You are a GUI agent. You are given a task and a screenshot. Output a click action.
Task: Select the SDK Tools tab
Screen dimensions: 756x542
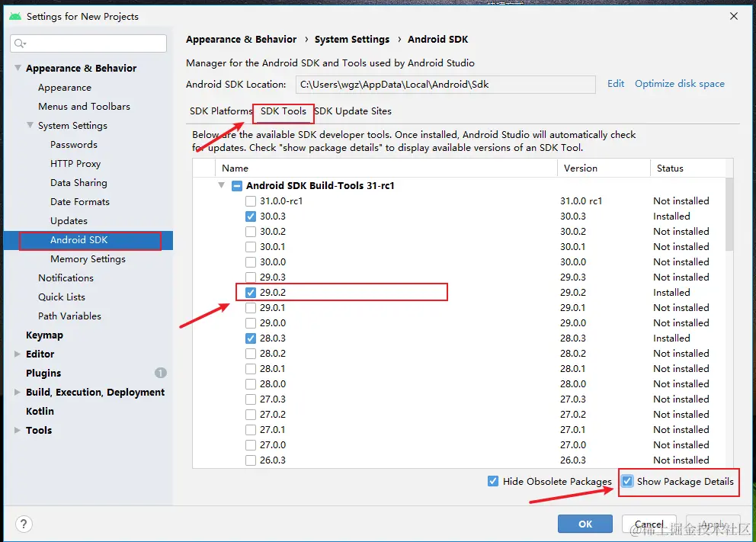[283, 111]
